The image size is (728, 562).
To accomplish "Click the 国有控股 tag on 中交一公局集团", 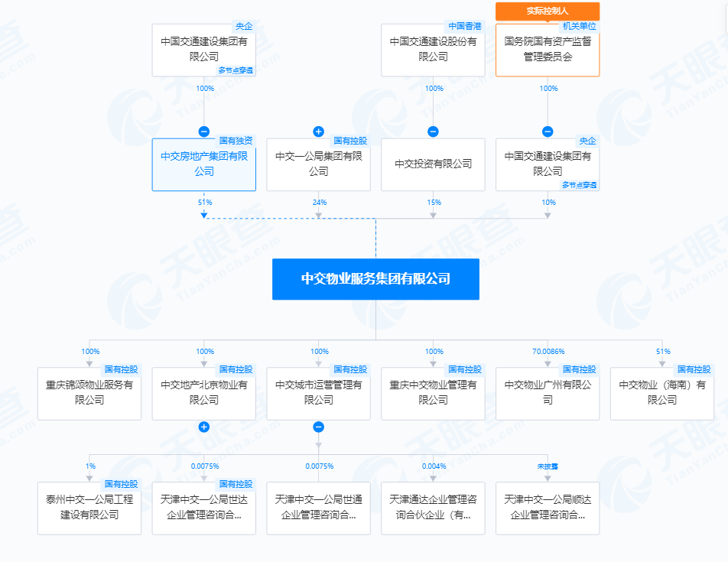I will (350, 141).
